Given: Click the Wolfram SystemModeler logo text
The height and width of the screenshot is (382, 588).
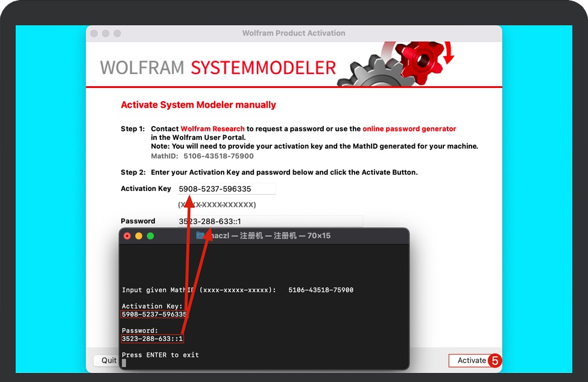Looking at the screenshot, I should click(x=218, y=67).
